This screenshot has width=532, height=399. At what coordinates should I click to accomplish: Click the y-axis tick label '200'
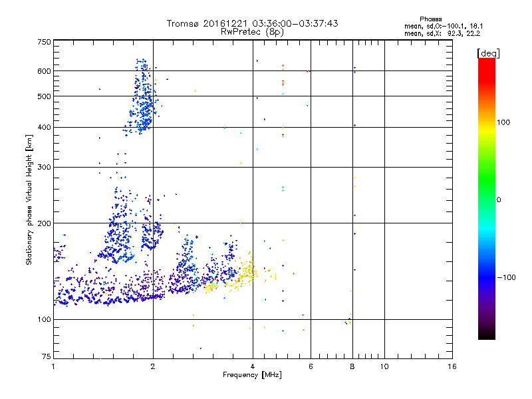[x=44, y=223]
